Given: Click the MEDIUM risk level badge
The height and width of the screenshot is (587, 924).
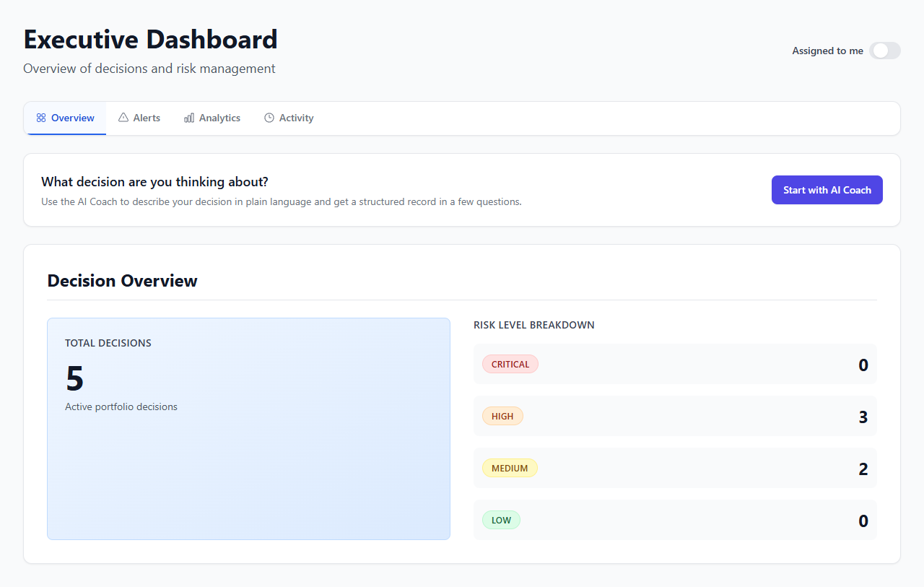Looking at the screenshot, I should point(510,468).
